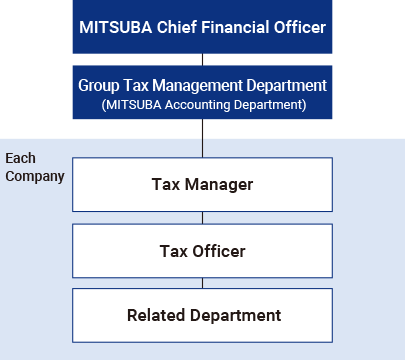Click the Each Company label

(35, 167)
